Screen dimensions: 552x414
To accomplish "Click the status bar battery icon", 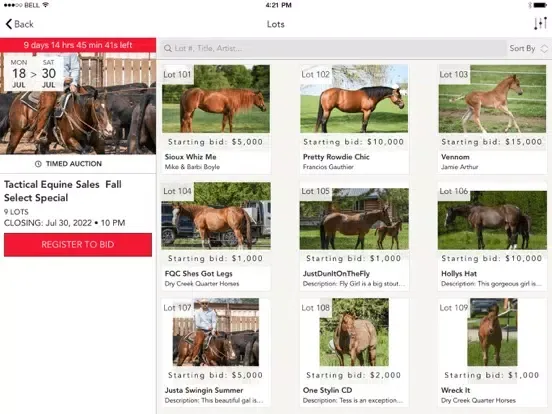I will pyautogui.click(x=540, y=5).
